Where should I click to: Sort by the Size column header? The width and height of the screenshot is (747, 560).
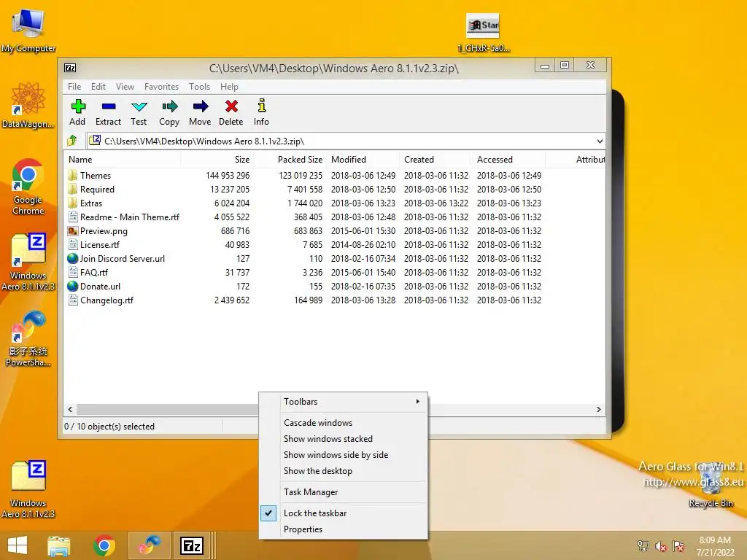point(217,160)
